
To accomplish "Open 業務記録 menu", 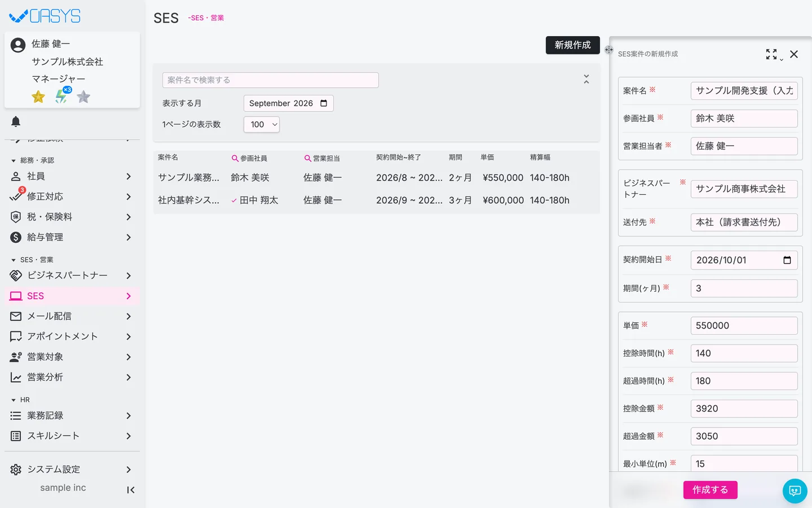I will coord(72,415).
